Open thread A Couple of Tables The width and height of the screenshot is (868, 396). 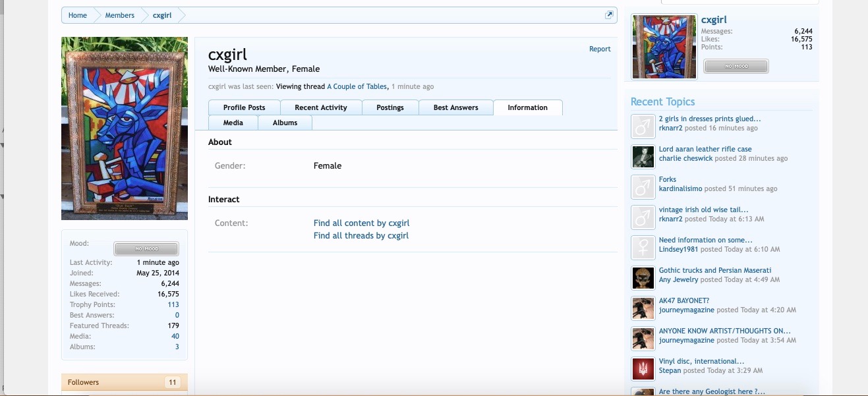357,86
